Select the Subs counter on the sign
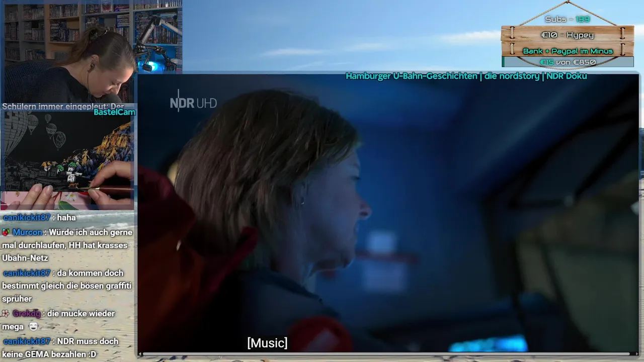644x362 pixels. (567, 19)
